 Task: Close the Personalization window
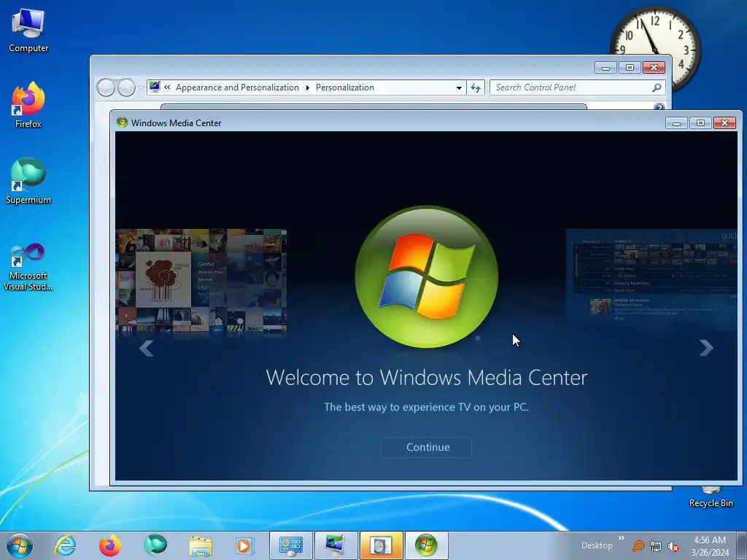click(x=654, y=68)
